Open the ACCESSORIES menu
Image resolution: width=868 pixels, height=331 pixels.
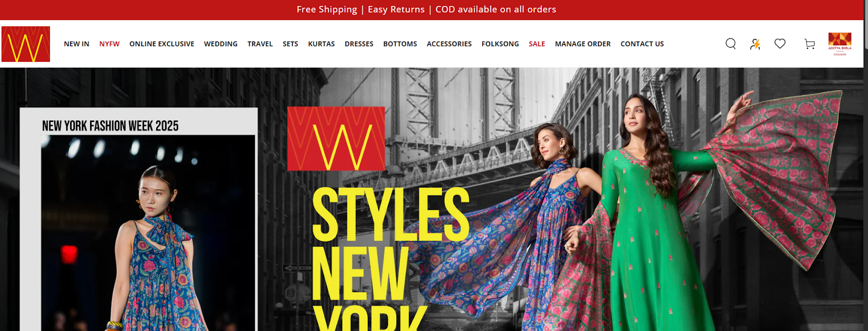click(x=449, y=44)
